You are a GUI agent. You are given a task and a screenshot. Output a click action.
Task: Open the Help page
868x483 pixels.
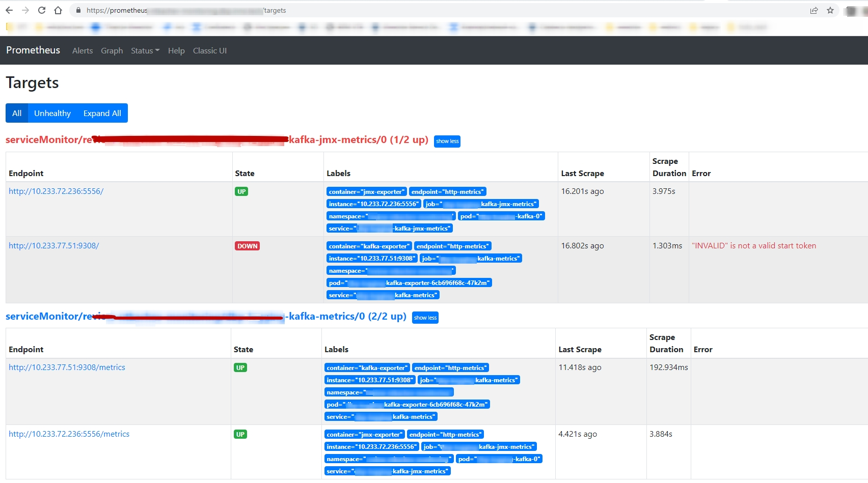[x=176, y=50]
